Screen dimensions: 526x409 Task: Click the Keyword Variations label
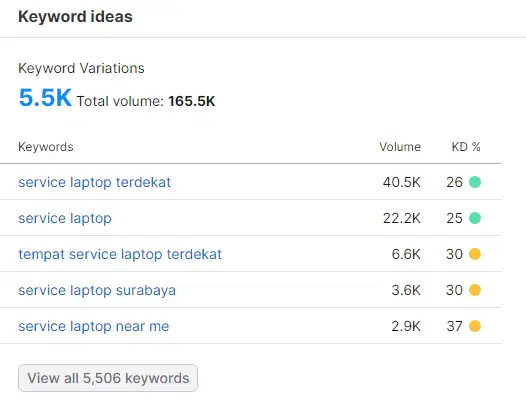[81, 68]
